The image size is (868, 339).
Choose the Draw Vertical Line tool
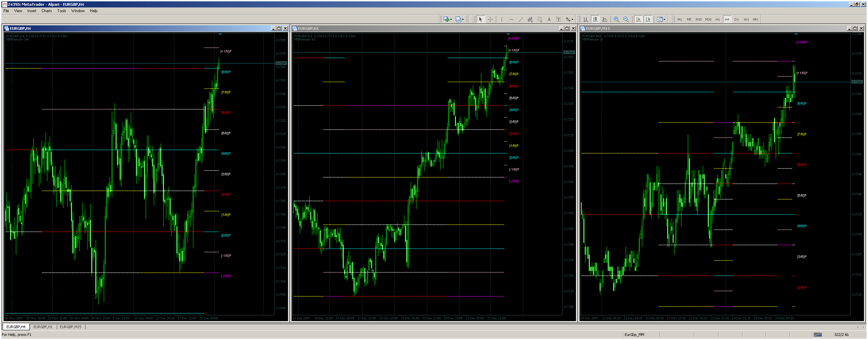coord(502,19)
